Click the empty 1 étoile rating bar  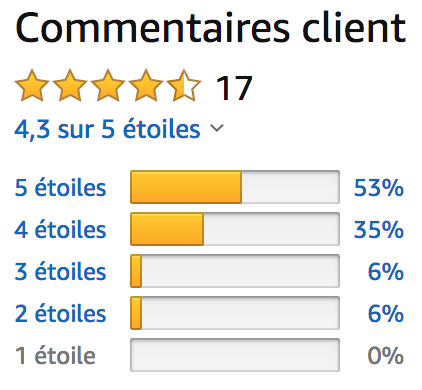point(235,355)
